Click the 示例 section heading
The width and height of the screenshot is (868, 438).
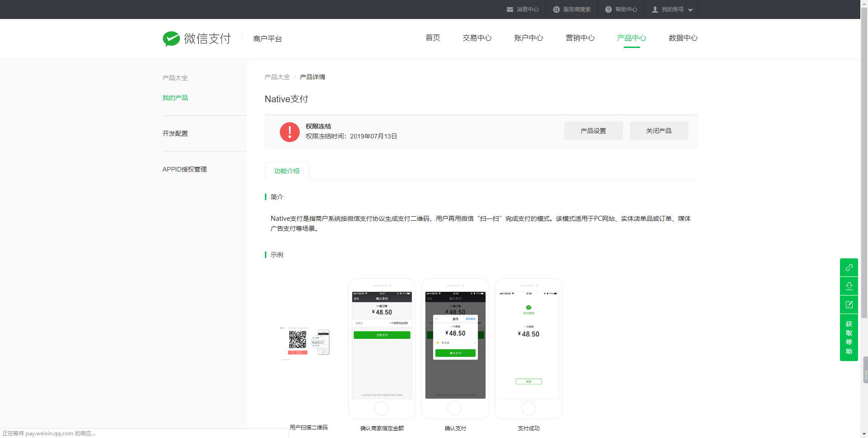[x=277, y=255]
